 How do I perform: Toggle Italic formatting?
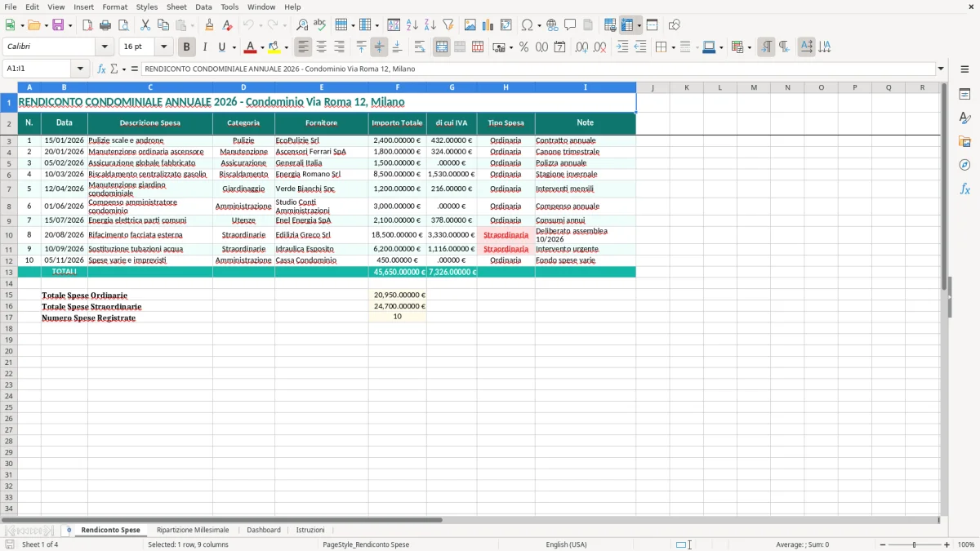coord(204,47)
